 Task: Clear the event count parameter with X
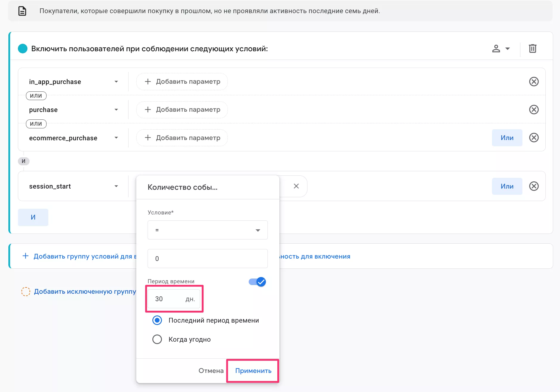point(296,186)
